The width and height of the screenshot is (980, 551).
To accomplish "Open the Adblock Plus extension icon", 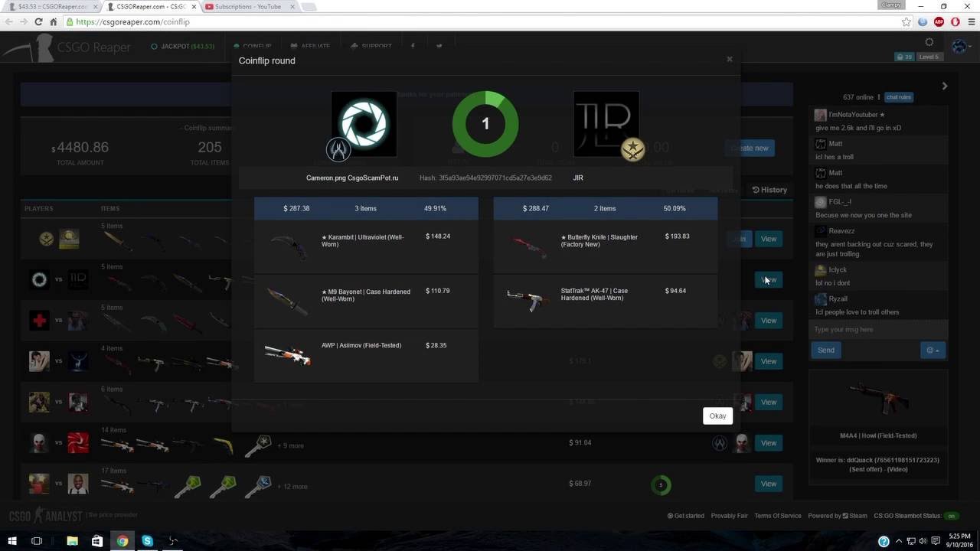I will click(939, 22).
